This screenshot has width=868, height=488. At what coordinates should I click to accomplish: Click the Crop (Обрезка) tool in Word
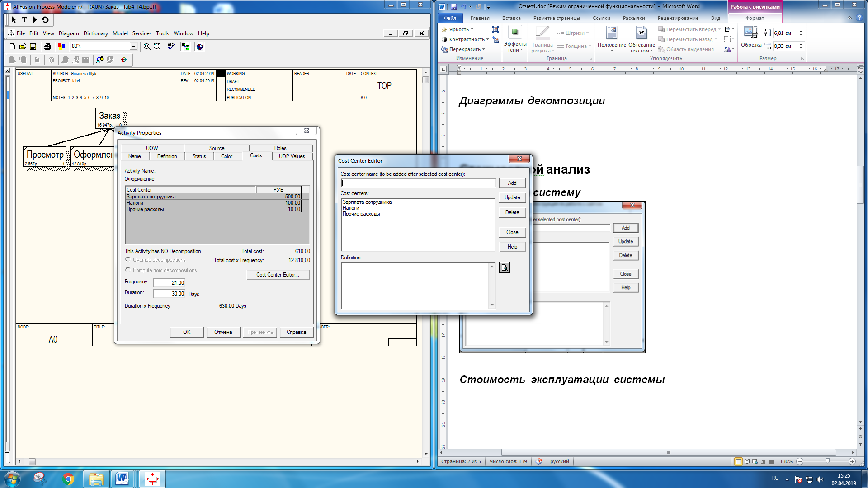[751, 37]
